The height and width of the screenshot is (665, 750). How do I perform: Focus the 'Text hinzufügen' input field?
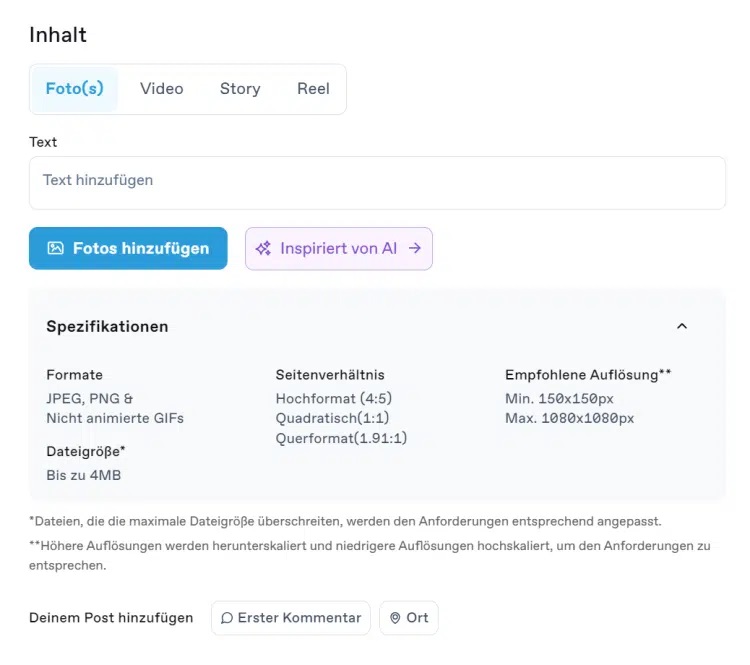pyautogui.click(x=377, y=182)
